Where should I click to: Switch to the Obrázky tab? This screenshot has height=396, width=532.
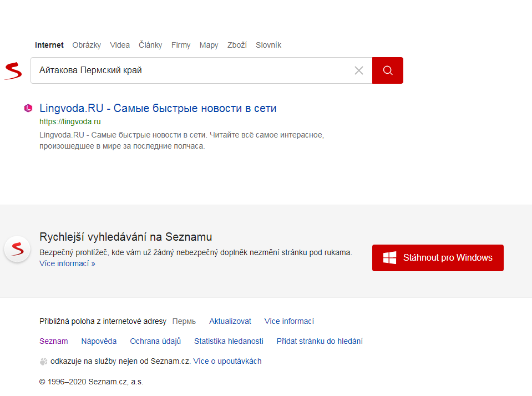click(x=87, y=45)
